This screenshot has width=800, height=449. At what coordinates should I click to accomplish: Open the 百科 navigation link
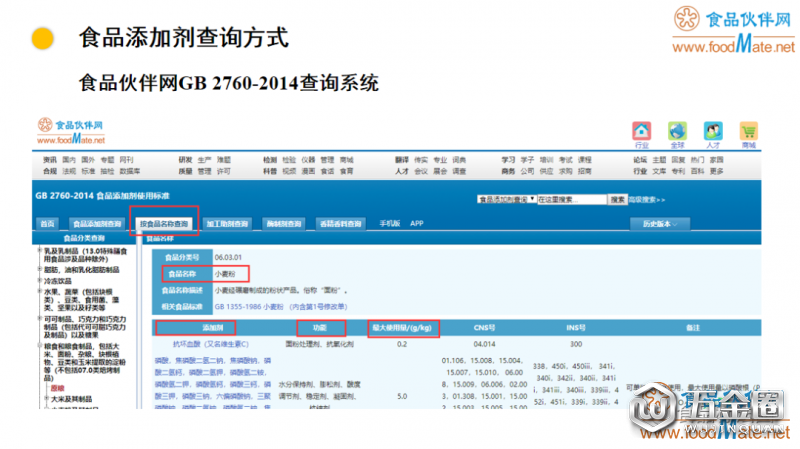click(x=697, y=171)
